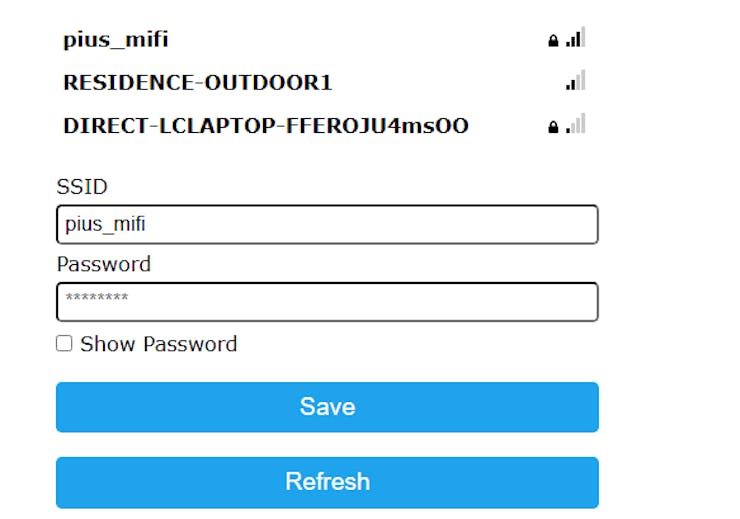Click the SSID field label
This screenshot has height=519, width=740.
[x=82, y=187]
